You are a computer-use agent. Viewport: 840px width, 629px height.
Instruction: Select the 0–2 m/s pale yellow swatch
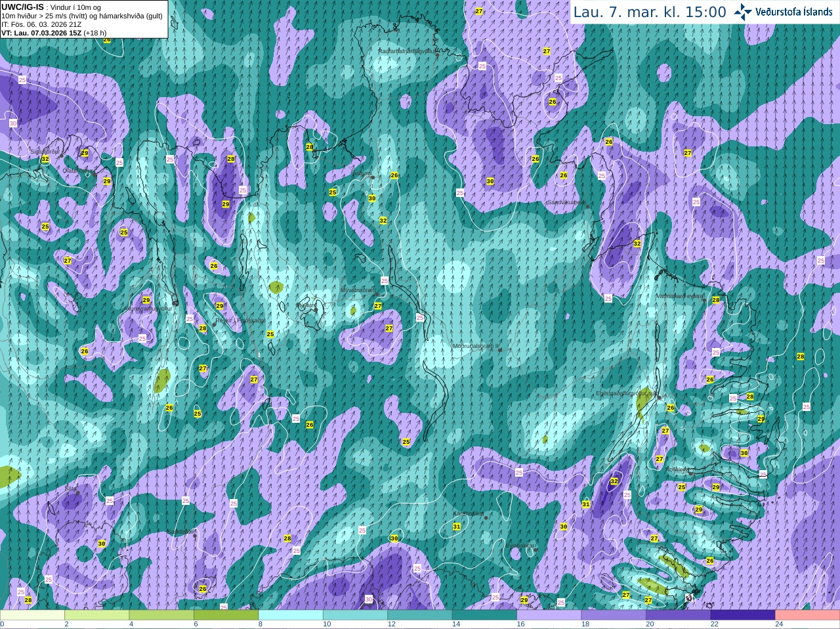[x=32, y=615]
